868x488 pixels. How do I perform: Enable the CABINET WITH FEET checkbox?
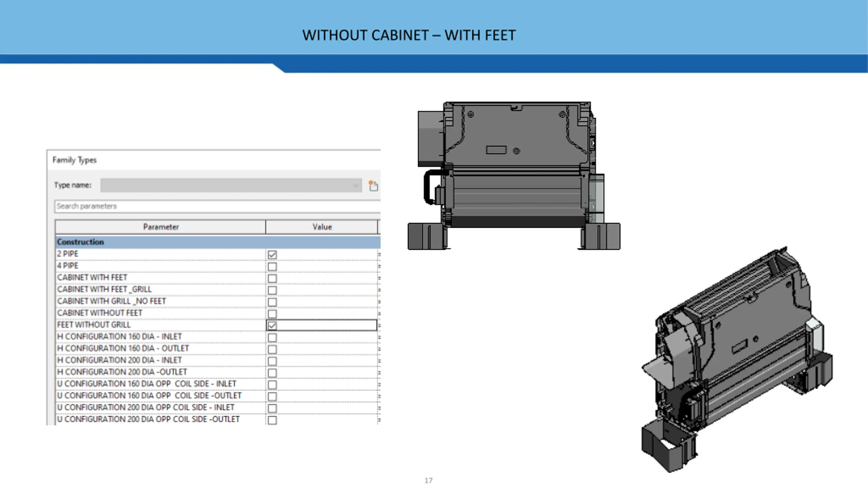tap(272, 278)
